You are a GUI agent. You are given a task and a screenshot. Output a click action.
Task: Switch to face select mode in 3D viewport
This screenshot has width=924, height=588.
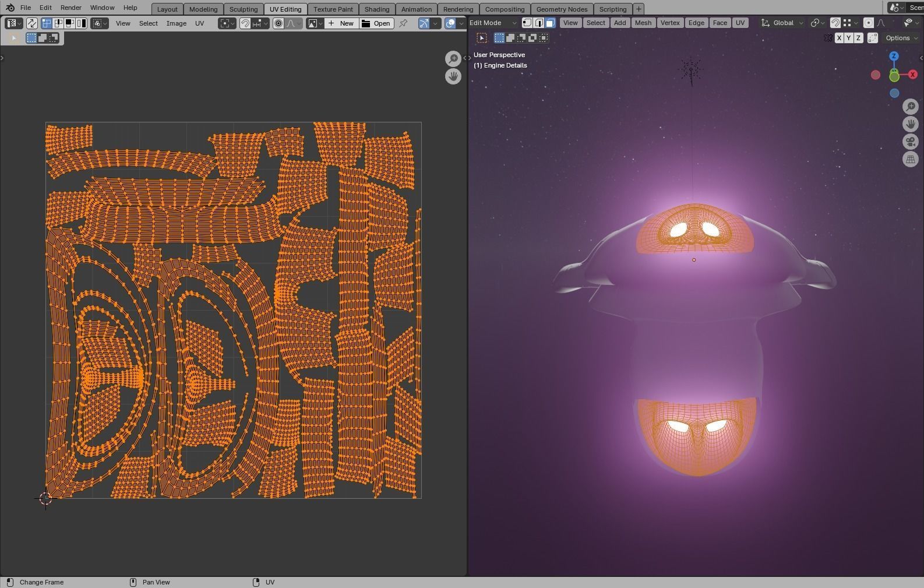(551, 23)
